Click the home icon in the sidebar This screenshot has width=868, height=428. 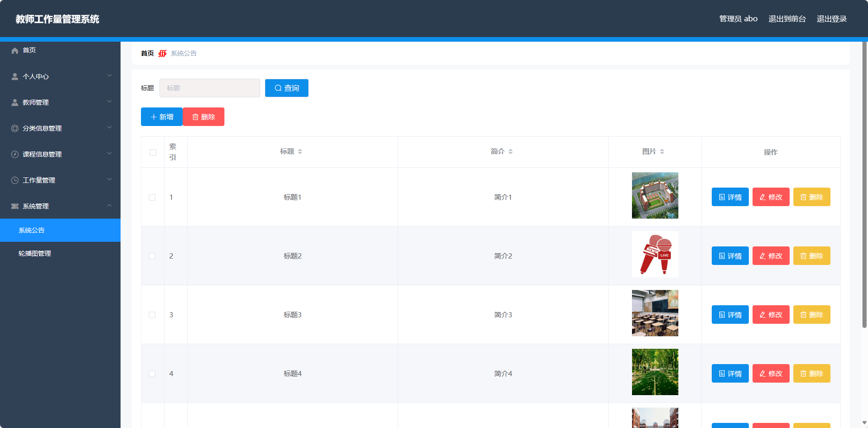15,50
